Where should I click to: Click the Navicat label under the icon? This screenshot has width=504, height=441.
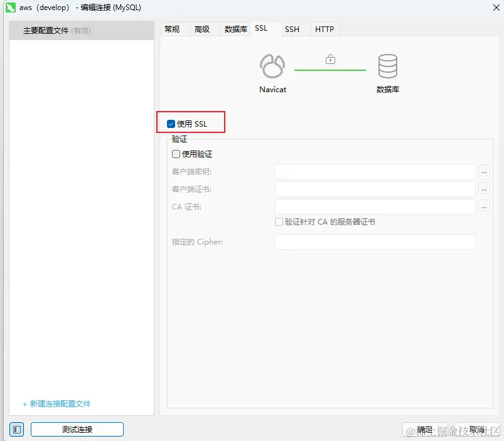click(x=272, y=90)
